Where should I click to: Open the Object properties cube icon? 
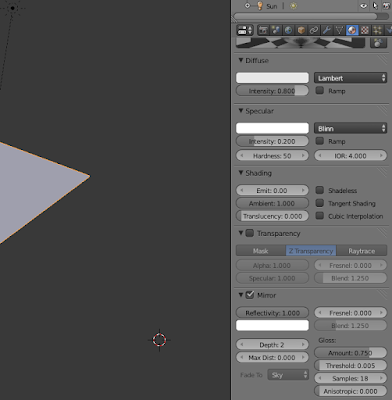point(301,30)
